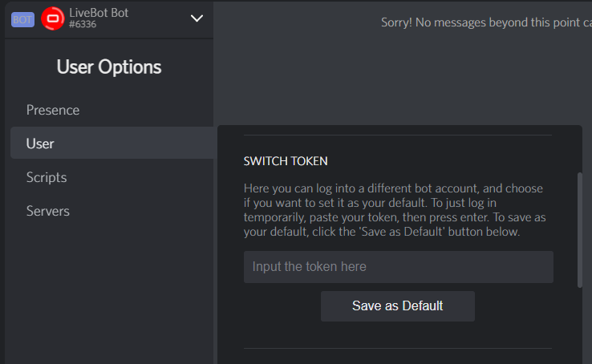This screenshot has height=364, width=592.
Task: Click the settings panel scrollbar
Action: [580, 229]
